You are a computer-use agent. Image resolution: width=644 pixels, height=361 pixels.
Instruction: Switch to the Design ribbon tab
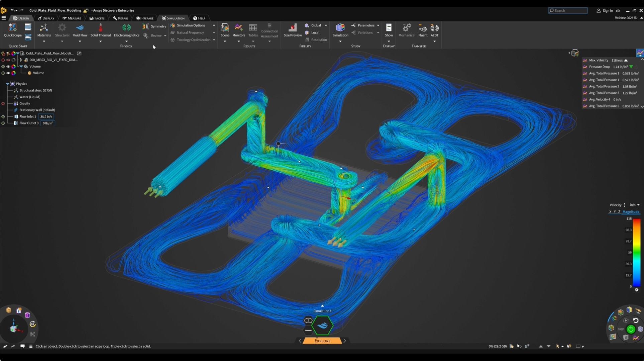[x=21, y=18]
